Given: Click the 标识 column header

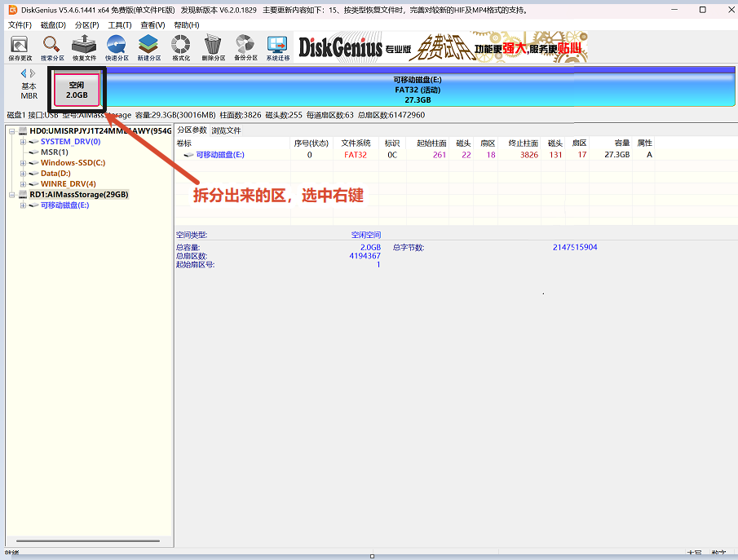Looking at the screenshot, I should pyautogui.click(x=392, y=143).
